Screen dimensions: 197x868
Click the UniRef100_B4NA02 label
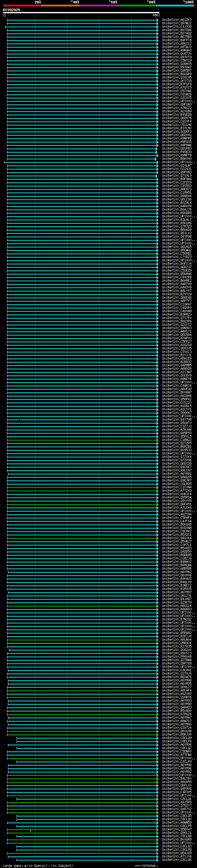pyautogui.click(x=177, y=562)
